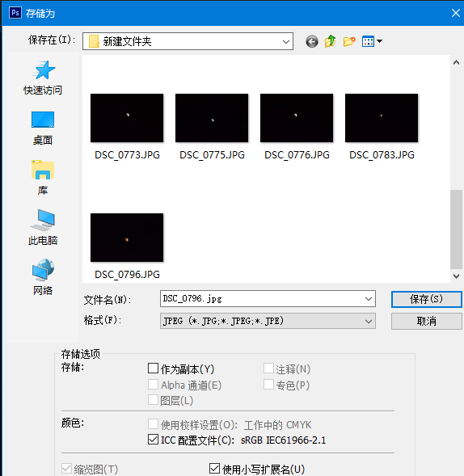Screen dimensions: 464x476
Task: Click the file list scrollbar thumb
Action: [456, 230]
